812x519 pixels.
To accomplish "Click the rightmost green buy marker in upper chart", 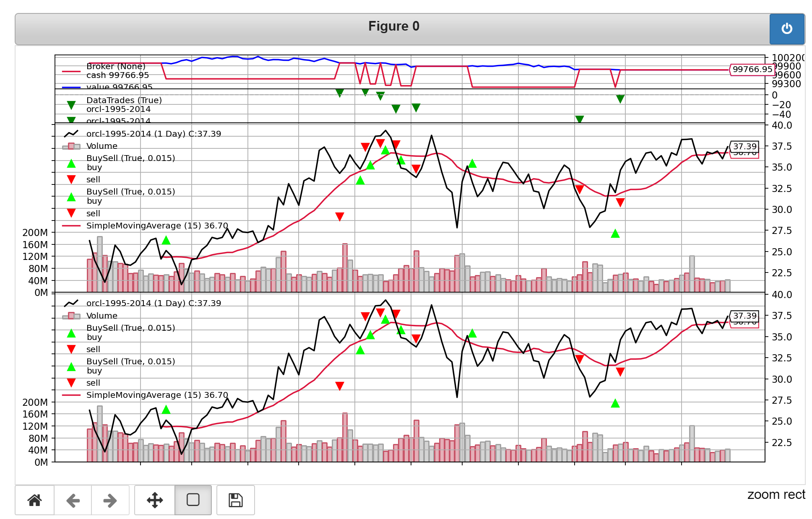I will pos(615,234).
